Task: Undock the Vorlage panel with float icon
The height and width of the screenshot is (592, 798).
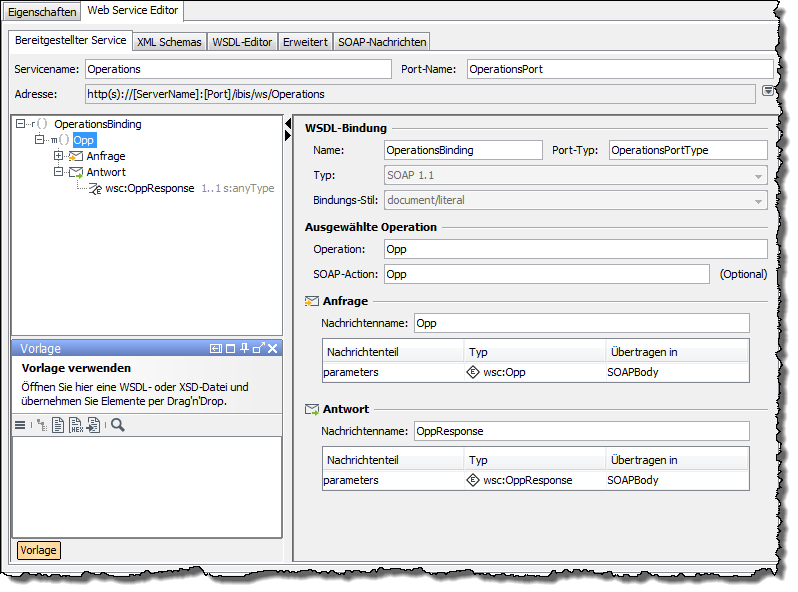Action: [x=259, y=348]
